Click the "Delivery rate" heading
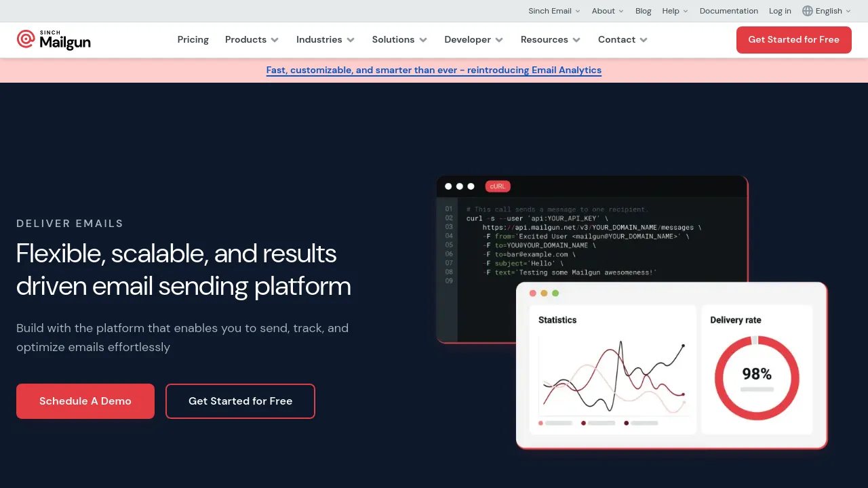 736,320
